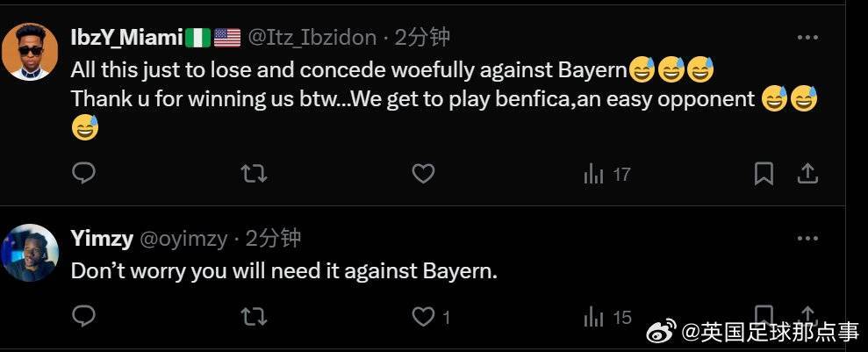Open more options on Yimzy's tweet

807,239
